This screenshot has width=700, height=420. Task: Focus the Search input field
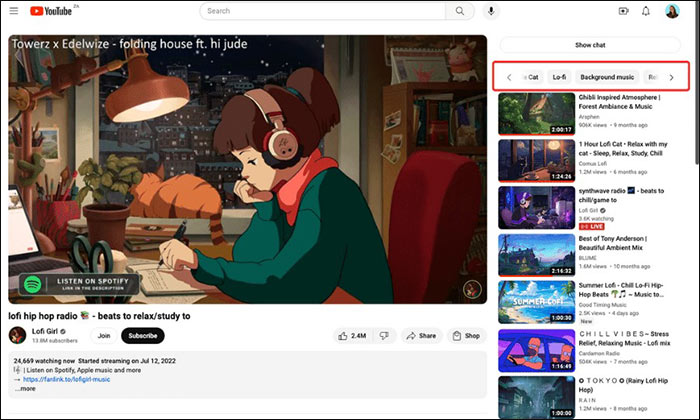(x=322, y=11)
